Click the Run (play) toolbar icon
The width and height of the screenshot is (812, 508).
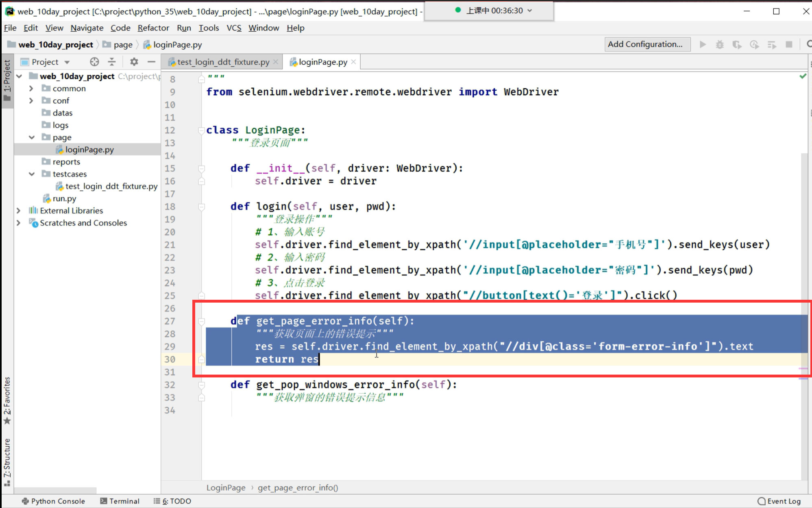coord(703,44)
